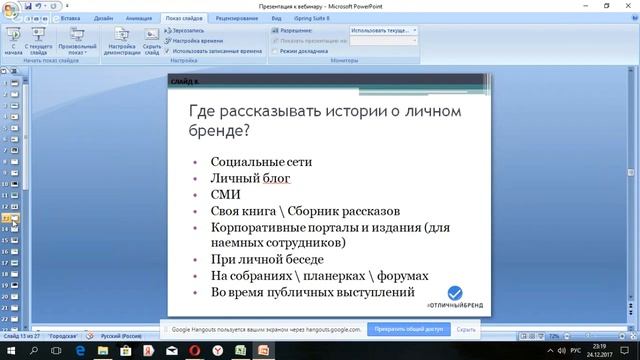Toggle Использовать записанные времена checkbox
Screen dimensions: 640x360
167,51
